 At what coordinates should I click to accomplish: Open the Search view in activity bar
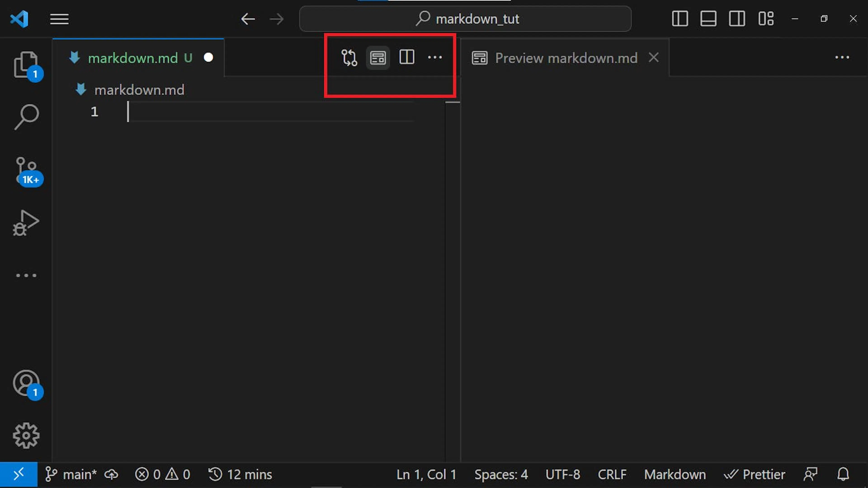coord(26,117)
